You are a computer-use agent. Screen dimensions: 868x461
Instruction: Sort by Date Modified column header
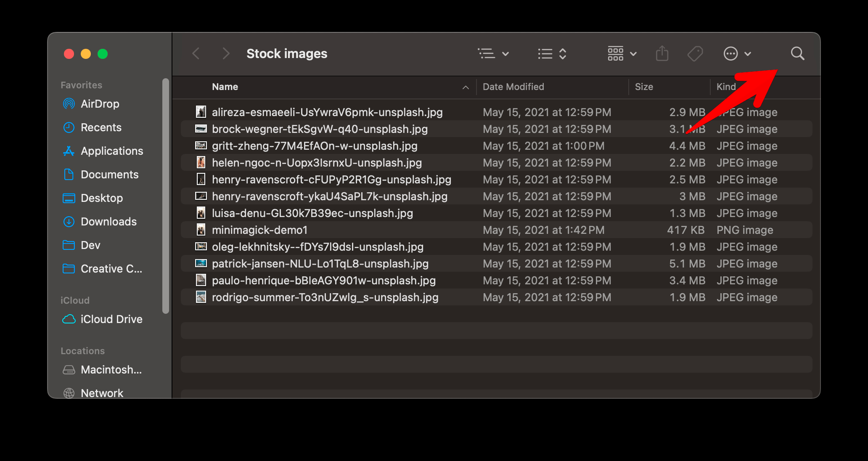(513, 87)
